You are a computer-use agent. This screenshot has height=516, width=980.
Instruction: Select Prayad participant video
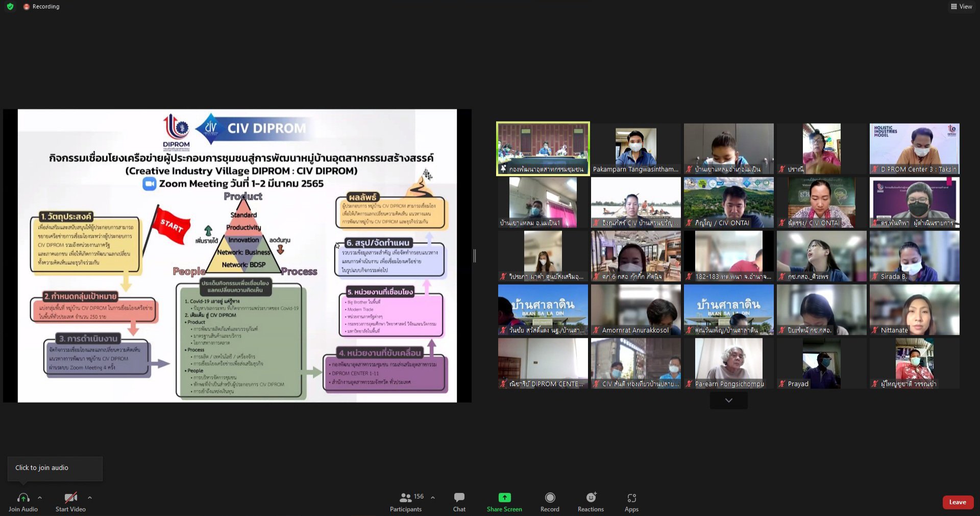(x=821, y=363)
